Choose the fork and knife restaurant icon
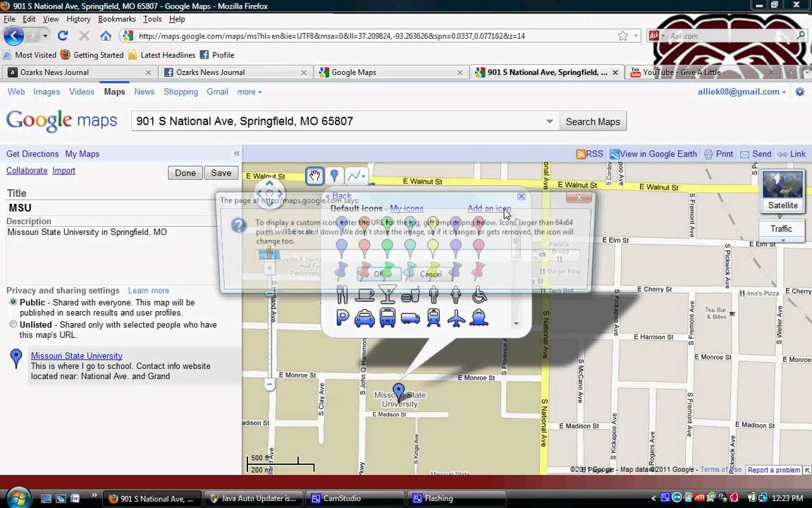Screen dimensions: 812x508 [343, 294]
